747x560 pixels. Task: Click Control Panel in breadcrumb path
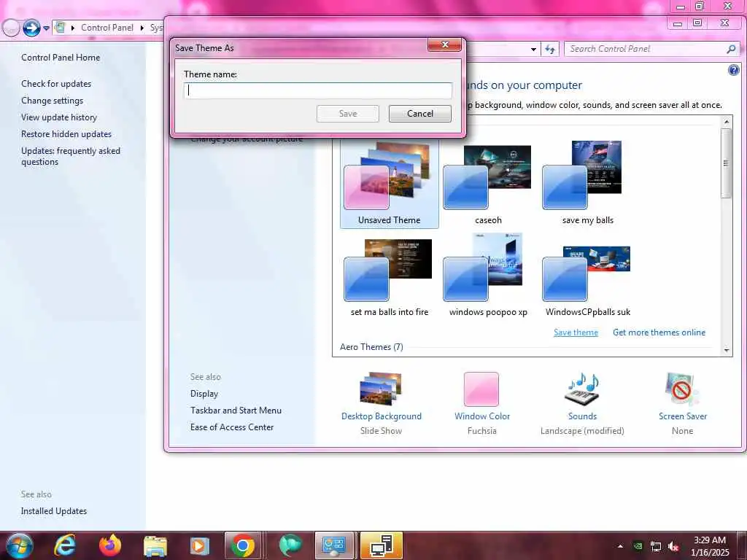(x=107, y=28)
